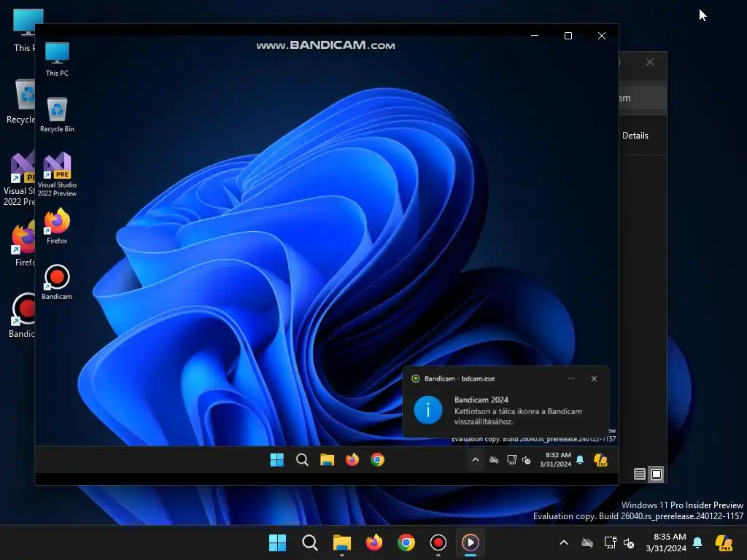Close the video player window
The height and width of the screenshot is (560, 747).
pyautogui.click(x=602, y=36)
